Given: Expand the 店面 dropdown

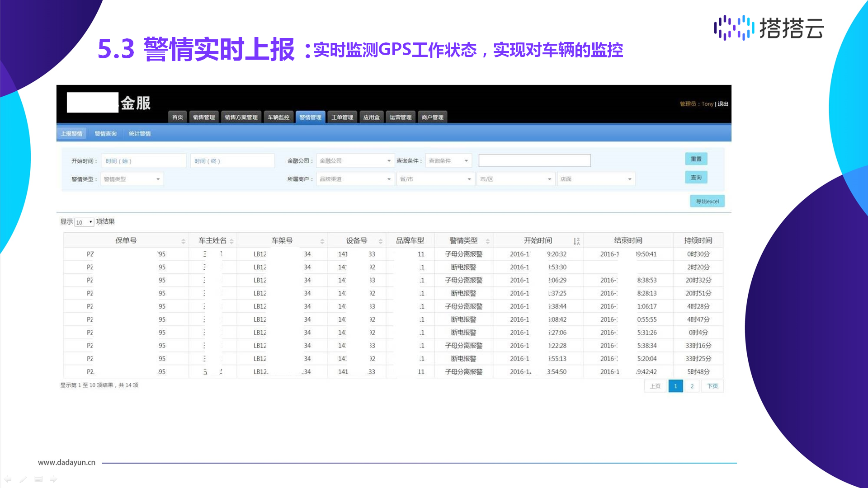Looking at the screenshot, I should (x=596, y=179).
